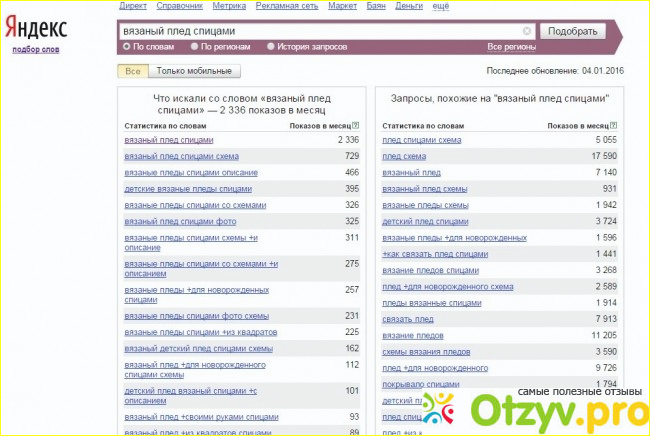
Task: Select the 'По регионам' radio button
Action: point(194,46)
